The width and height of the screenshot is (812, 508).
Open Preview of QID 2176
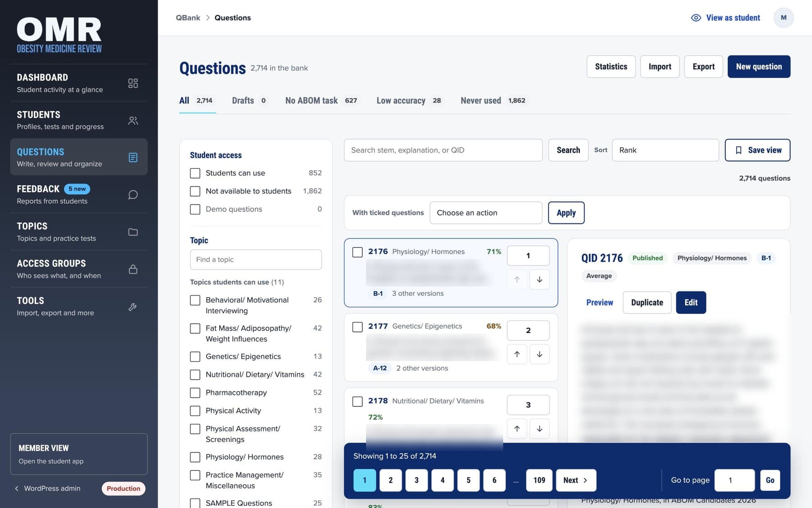600,303
